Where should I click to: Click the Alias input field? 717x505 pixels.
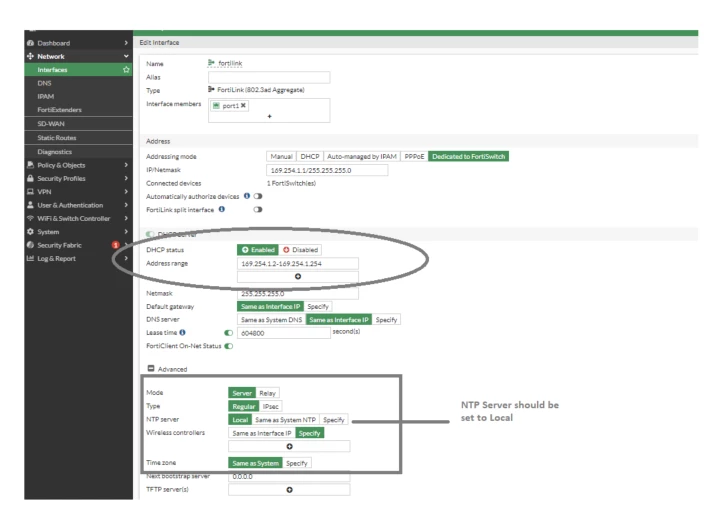coord(269,77)
